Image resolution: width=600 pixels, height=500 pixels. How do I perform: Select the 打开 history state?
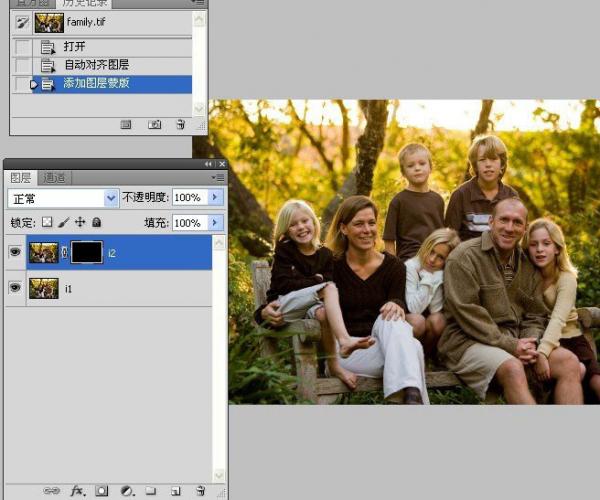click(x=112, y=47)
